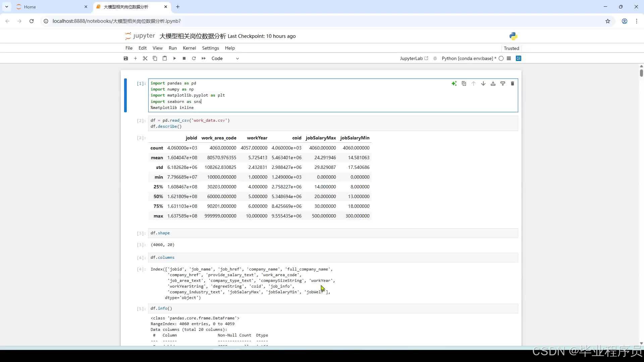Run the selected cell with play icon
This screenshot has width=644, height=362.
pos(174,58)
